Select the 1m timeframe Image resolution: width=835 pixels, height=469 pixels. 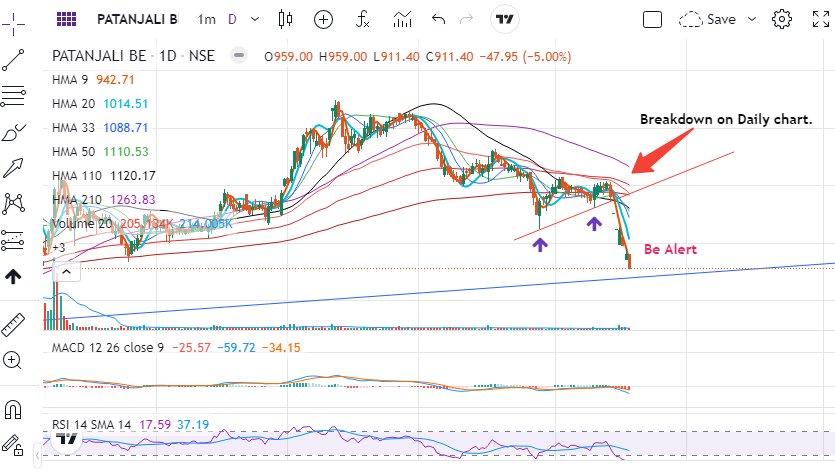point(207,20)
